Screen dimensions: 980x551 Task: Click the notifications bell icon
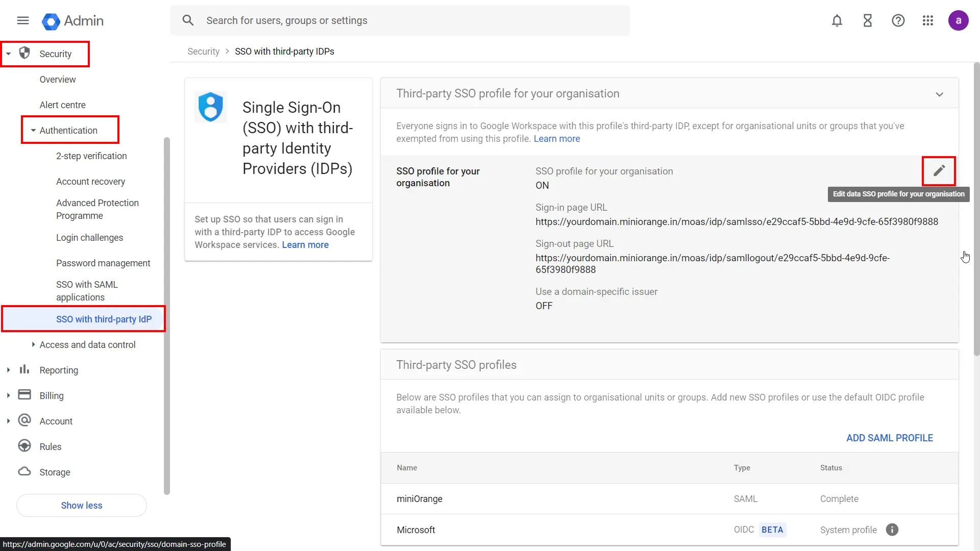[837, 20]
